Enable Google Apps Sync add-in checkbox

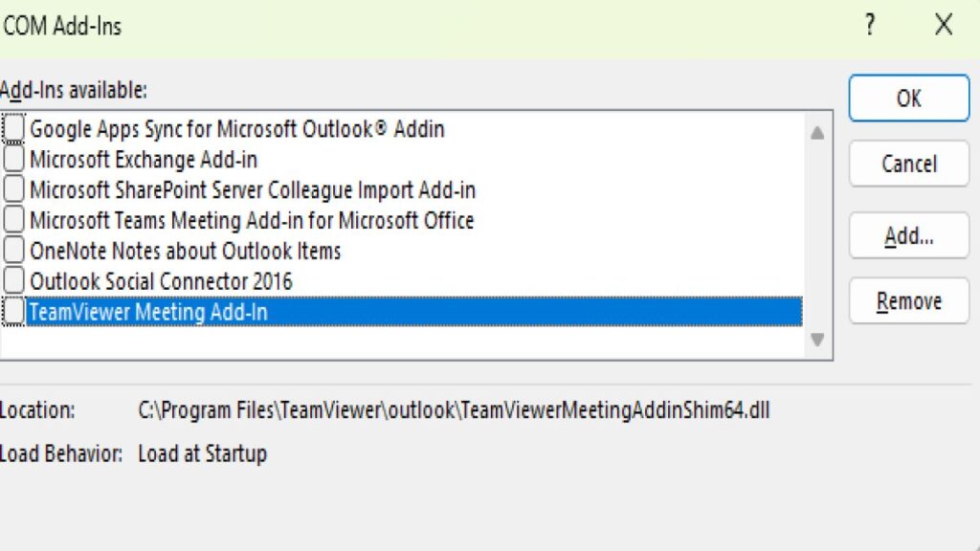[14, 127]
